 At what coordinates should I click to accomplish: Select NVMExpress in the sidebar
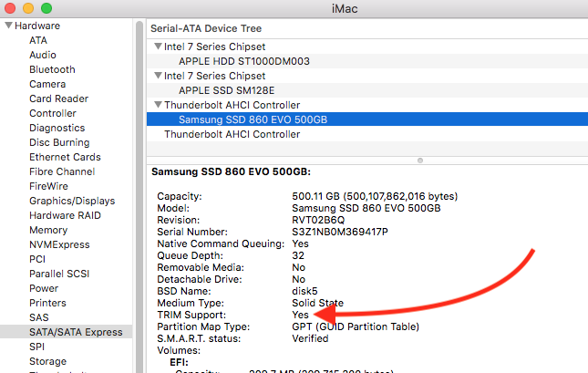click(x=59, y=244)
